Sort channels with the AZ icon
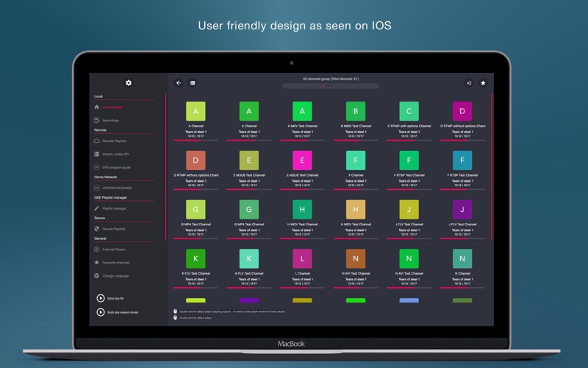This screenshot has height=368, width=588. (469, 83)
